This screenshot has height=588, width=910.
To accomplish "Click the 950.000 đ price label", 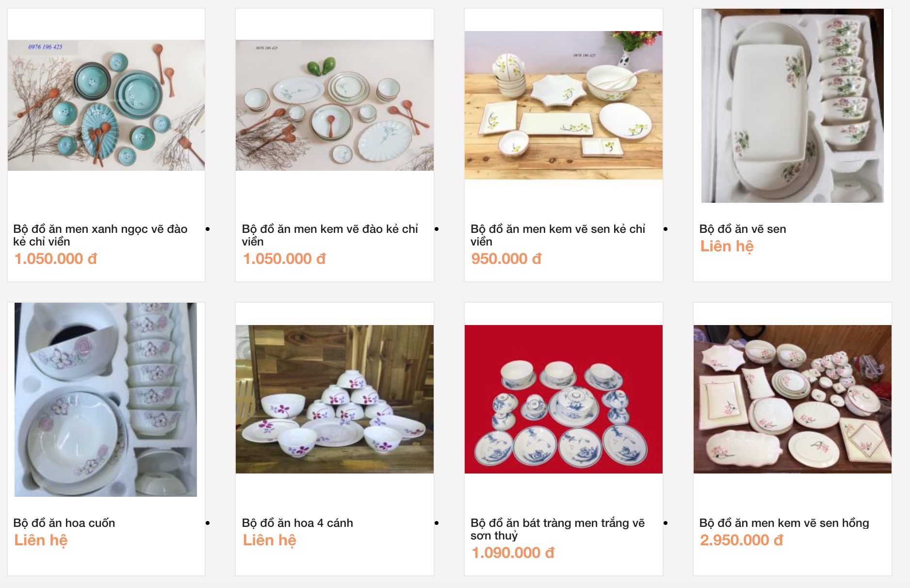I will [x=506, y=259].
